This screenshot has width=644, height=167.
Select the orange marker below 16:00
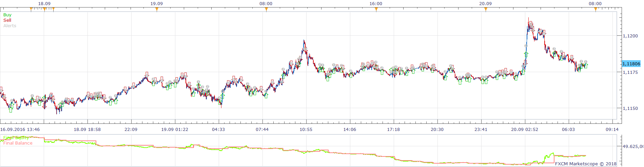[x=376, y=9]
